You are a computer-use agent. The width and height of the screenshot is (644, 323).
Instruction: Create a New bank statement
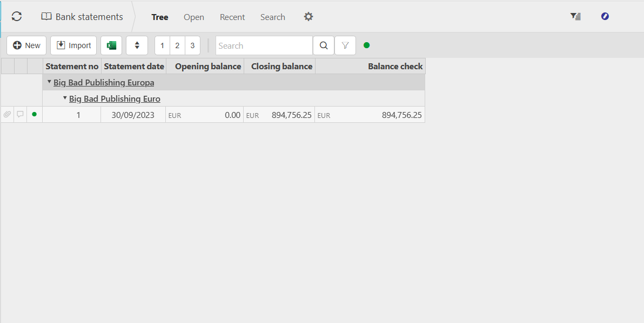26,45
